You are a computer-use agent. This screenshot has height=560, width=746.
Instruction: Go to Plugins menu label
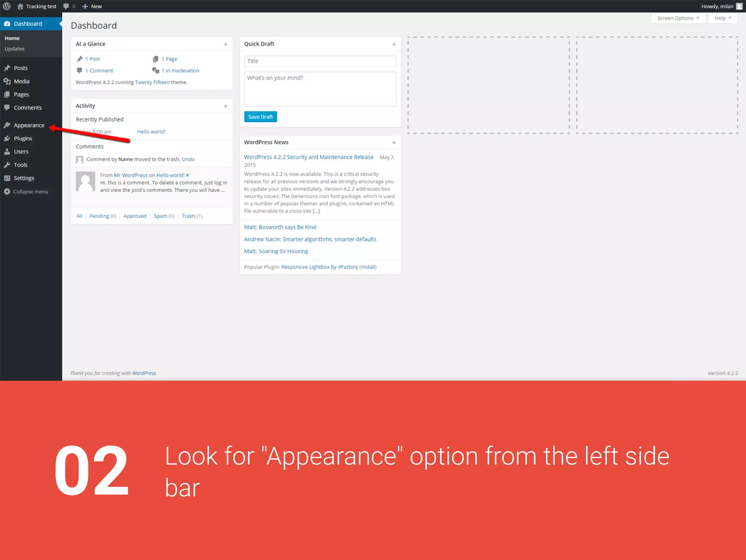pos(23,138)
